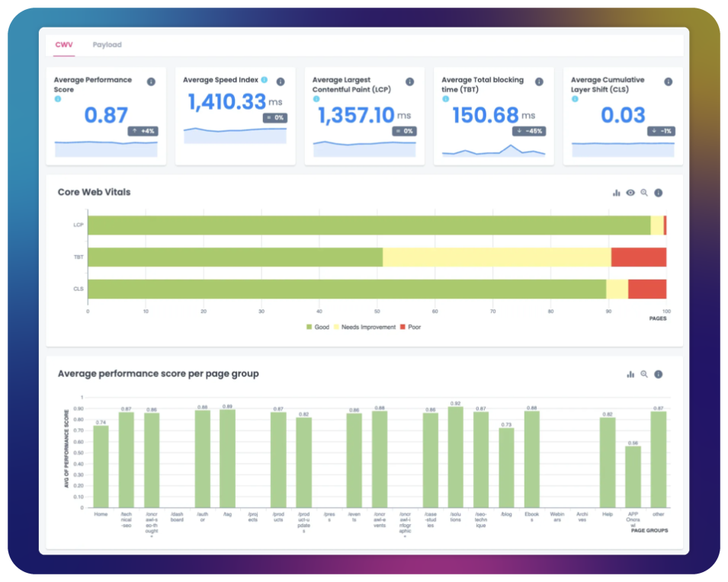
Task: Click magnifier icon in performance score per group panel
Action: (x=644, y=374)
